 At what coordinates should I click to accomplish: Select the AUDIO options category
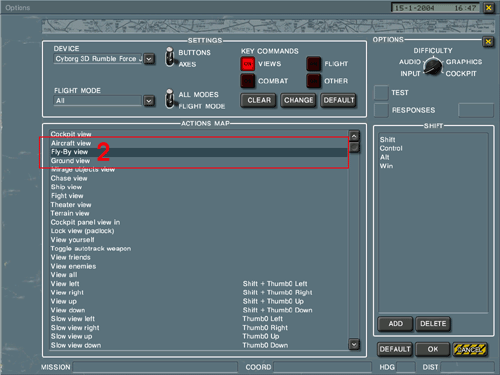pos(410,62)
